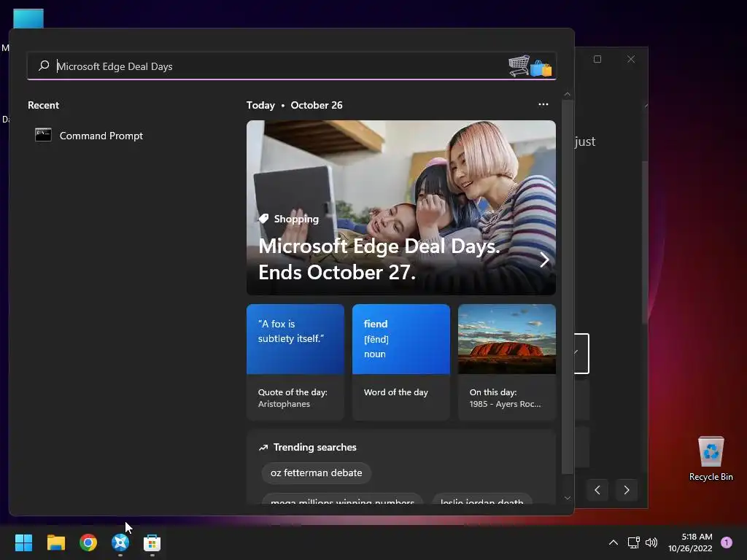Click the search box with Microsoft Edge Deal Days
This screenshot has width=747, height=560.
coord(292,66)
